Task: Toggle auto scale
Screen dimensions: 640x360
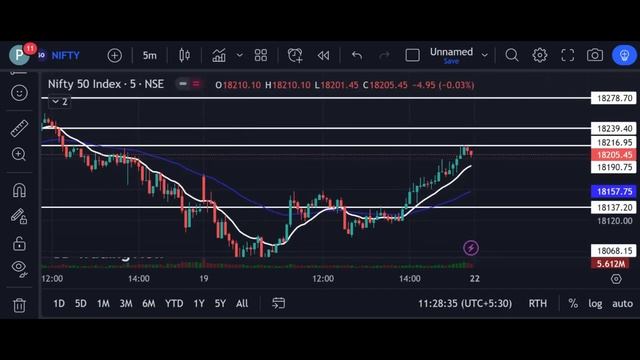Action: (x=622, y=304)
